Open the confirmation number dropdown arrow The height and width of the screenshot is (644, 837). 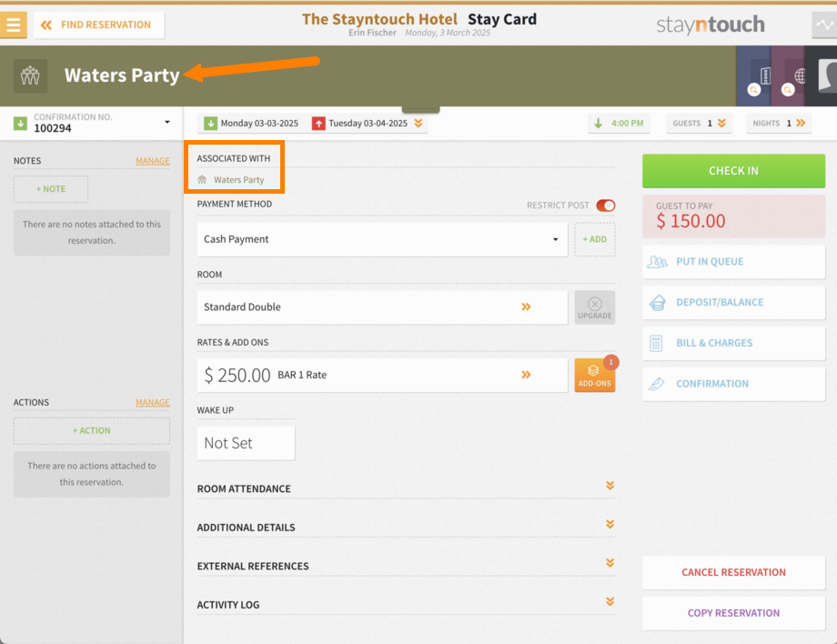click(167, 122)
